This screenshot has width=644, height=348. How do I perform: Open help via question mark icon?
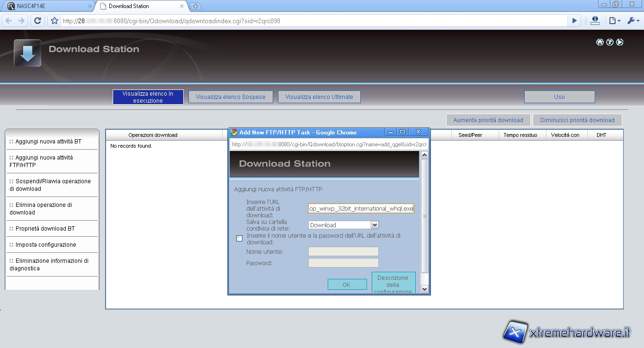[610, 42]
